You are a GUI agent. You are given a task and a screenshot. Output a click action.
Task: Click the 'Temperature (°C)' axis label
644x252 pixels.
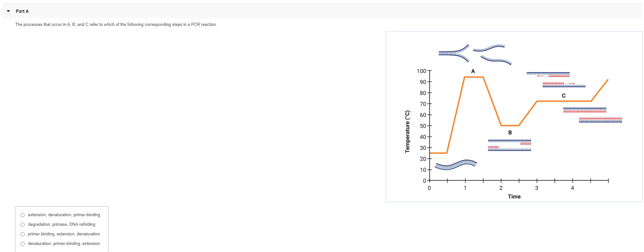[407, 131]
